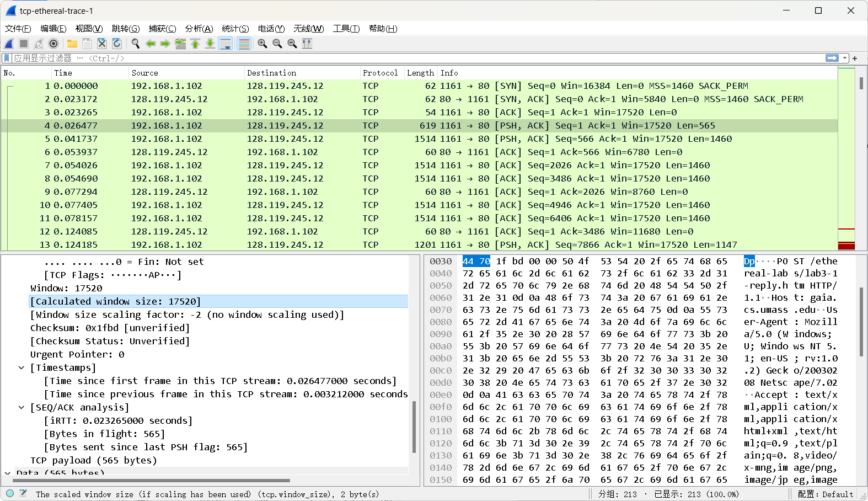Open the 跳转(G) menu

[125, 29]
